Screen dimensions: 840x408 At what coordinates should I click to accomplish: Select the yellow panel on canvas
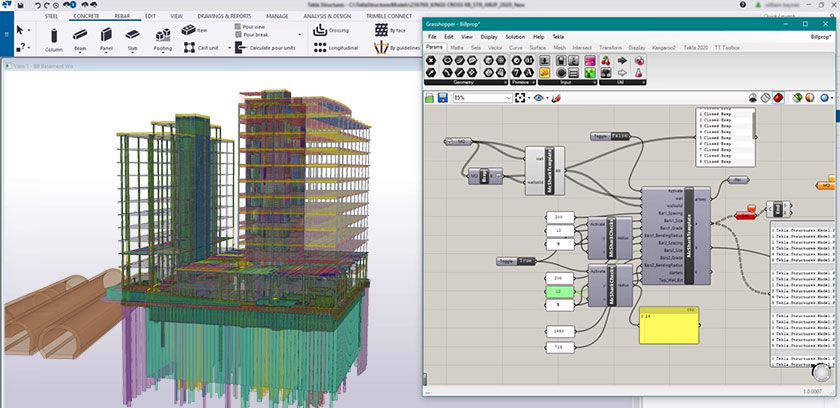[x=669, y=326]
